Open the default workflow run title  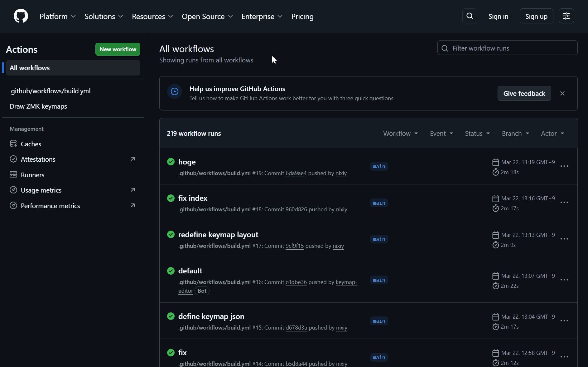pyautogui.click(x=190, y=271)
